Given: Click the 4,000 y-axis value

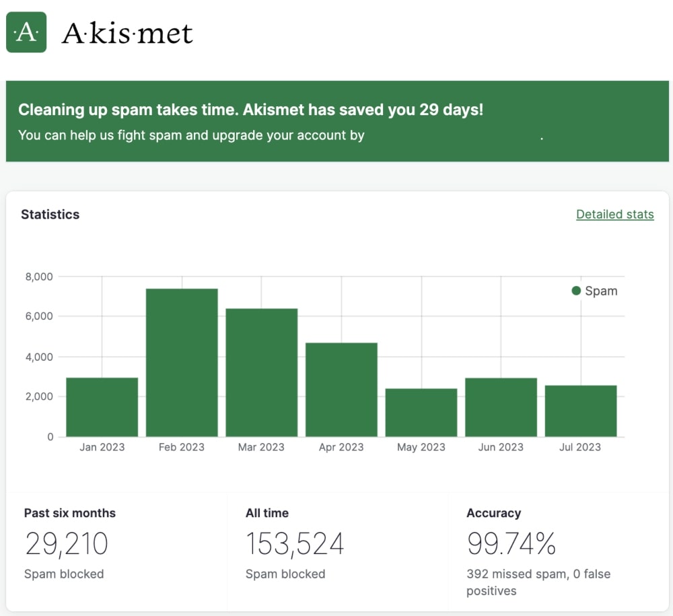Looking at the screenshot, I should click(39, 357).
